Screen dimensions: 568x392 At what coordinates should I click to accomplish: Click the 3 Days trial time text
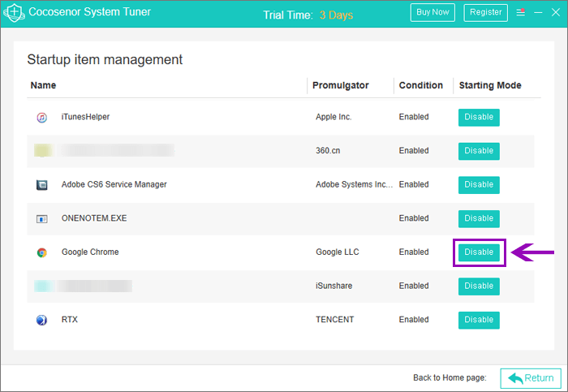tap(336, 15)
